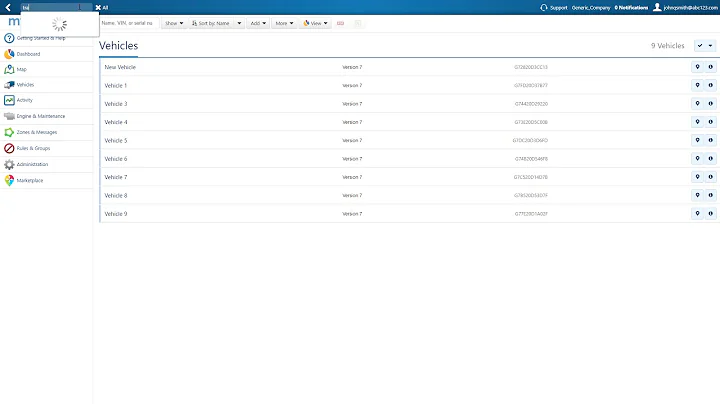Image resolution: width=720 pixels, height=404 pixels.
Task: Click the red icon next to the View dropdown
Action: click(x=340, y=23)
